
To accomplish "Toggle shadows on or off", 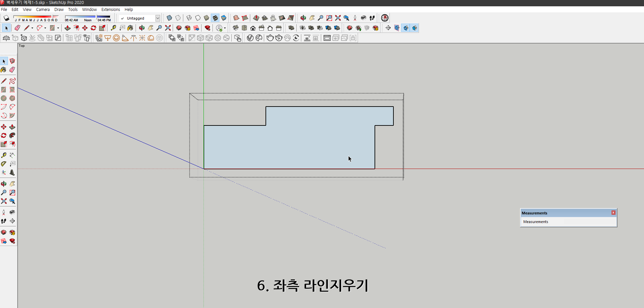I will point(6,18).
